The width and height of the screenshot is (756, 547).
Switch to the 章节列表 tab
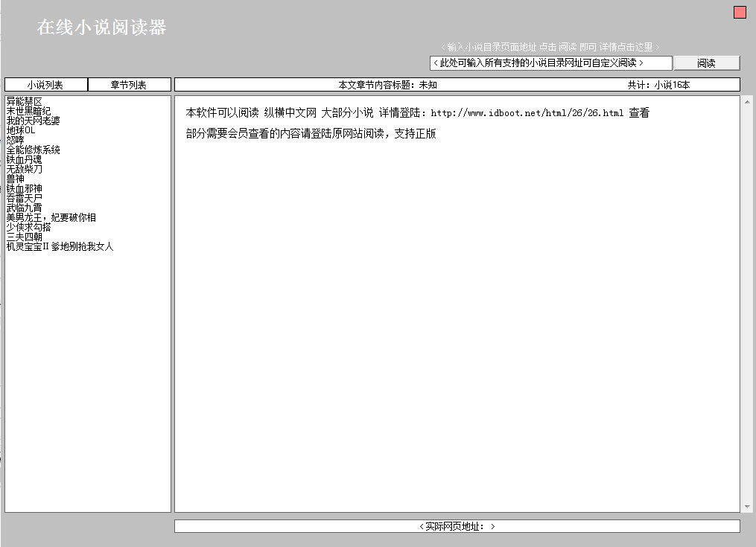coord(130,84)
